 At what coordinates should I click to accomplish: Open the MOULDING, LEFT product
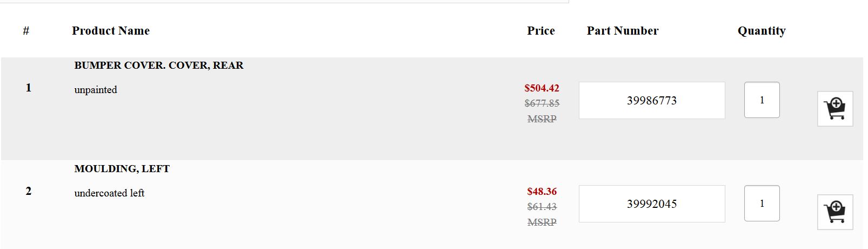pos(122,169)
